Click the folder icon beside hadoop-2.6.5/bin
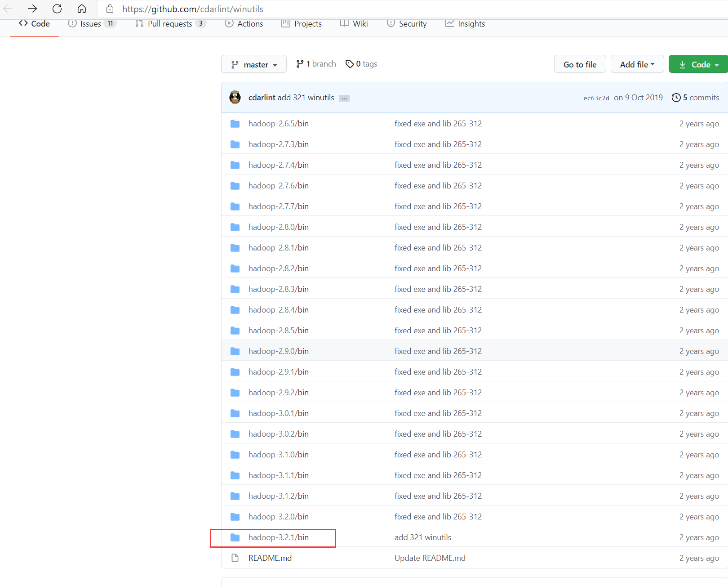 point(235,123)
